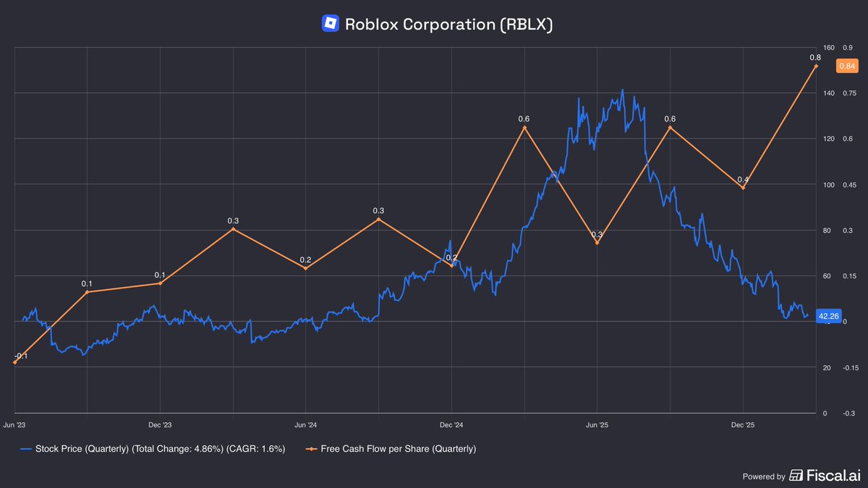The height and width of the screenshot is (488, 868).
Task: Click the blue 42.26 current price badge
Action: point(828,316)
